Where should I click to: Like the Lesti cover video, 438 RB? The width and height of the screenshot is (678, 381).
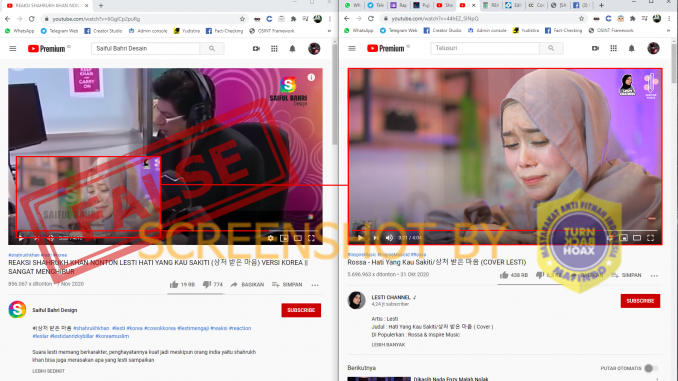coord(514,275)
